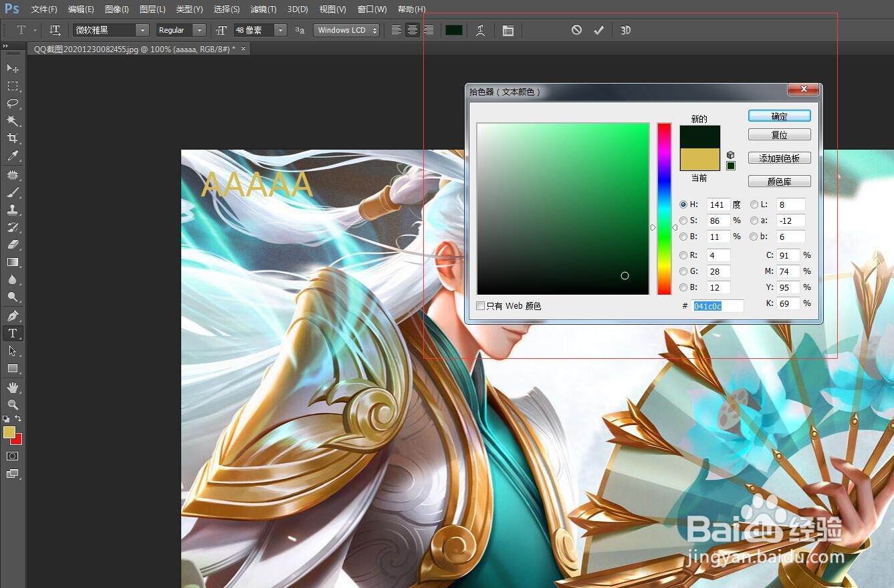Select the Crop tool

13,138
